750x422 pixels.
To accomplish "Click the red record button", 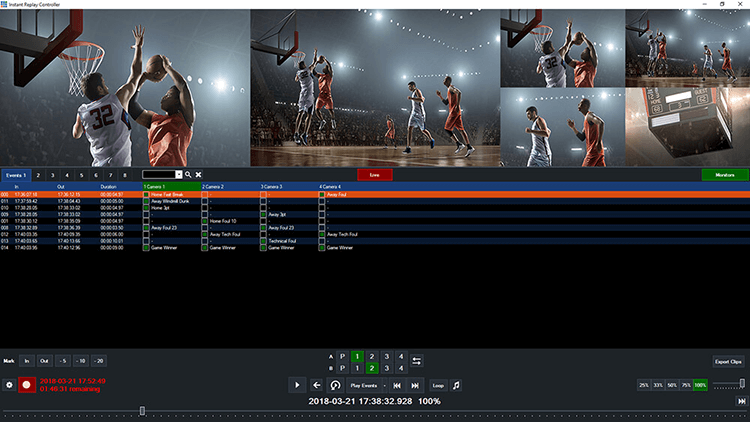I will [x=26, y=384].
